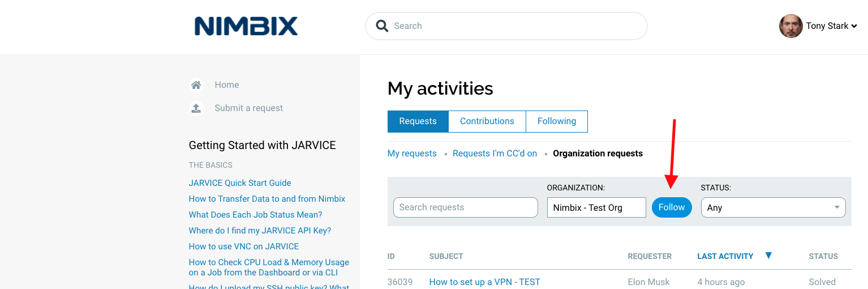Open the My requests filter
The image size is (868, 289).
tap(412, 154)
